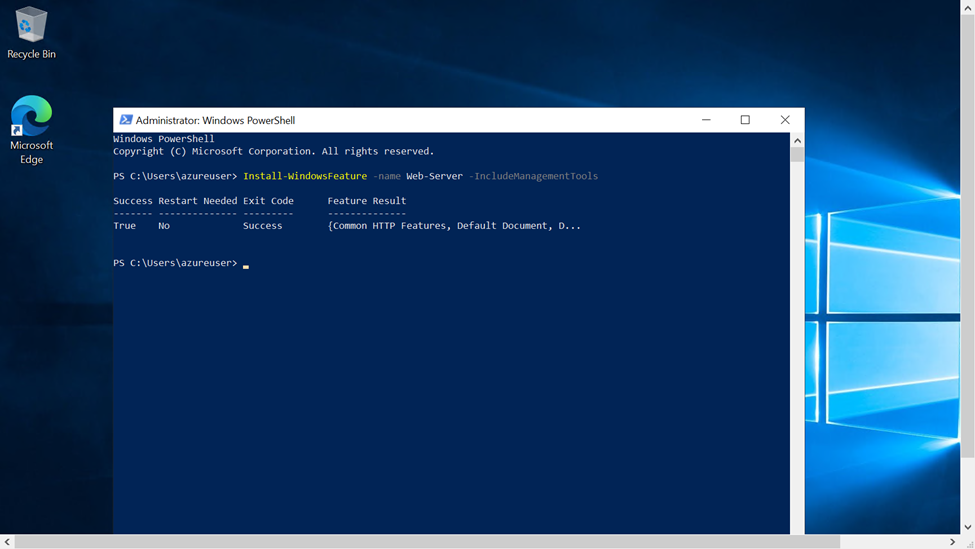Click the 'Feature Result' column header
This screenshot has height=549, width=975.
pyautogui.click(x=367, y=201)
